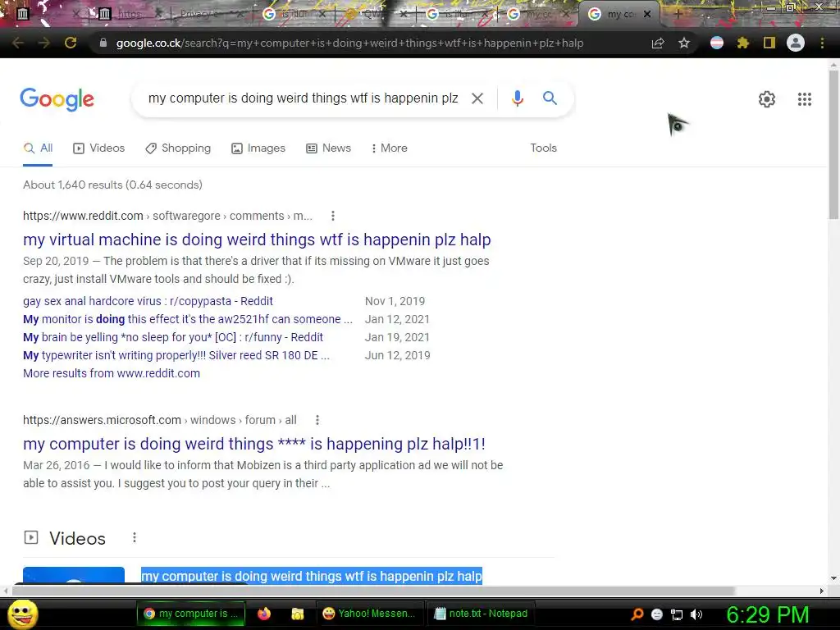Image resolution: width=840 pixels, height=630 pixels.
Task: Click the network tray icon
Action: tap(677, 614)
